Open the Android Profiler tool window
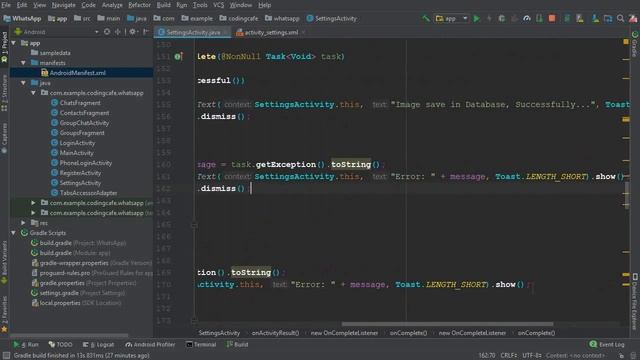Image resolution: width=640 pixels, height=360 pixels. tap(150, 344)
